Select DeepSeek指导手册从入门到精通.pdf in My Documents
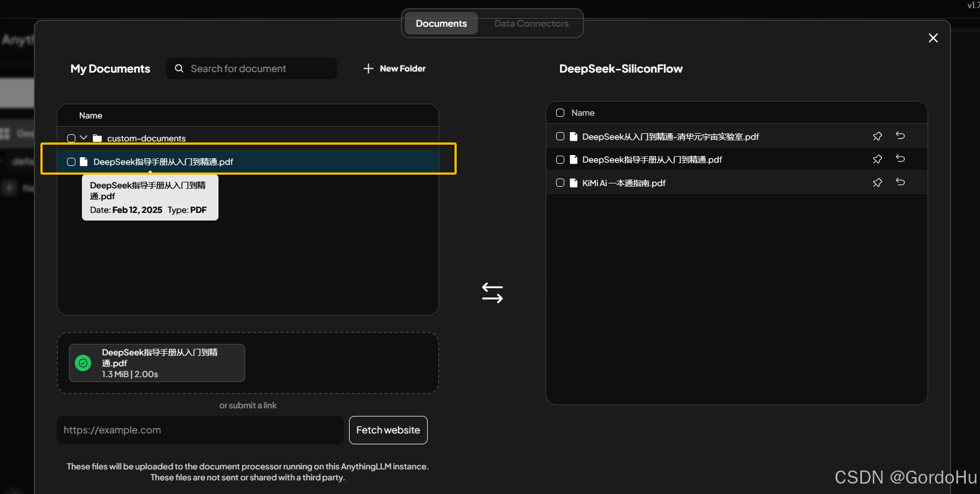Viewport: 980px width, 494px height. pyautogui.click(x=163, y=162)
